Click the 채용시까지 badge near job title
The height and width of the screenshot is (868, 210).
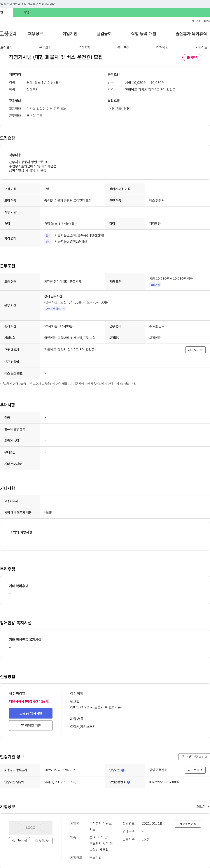(x=192, y=58)
